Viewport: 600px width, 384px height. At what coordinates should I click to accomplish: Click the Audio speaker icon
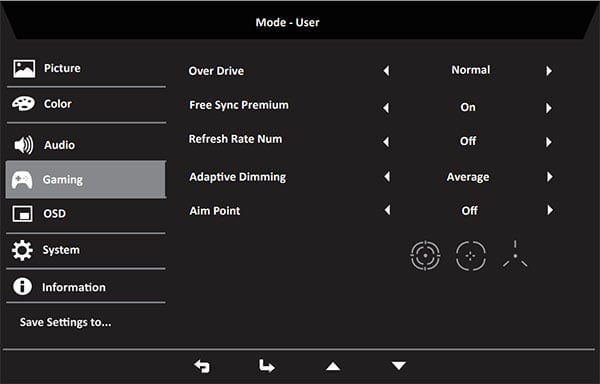[24, 145]
